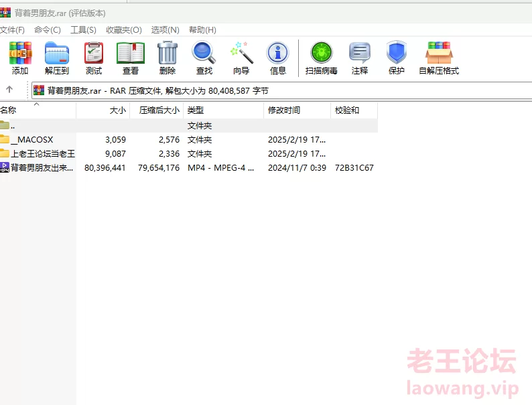Select the _MACOSX folder name

[32, 140]
